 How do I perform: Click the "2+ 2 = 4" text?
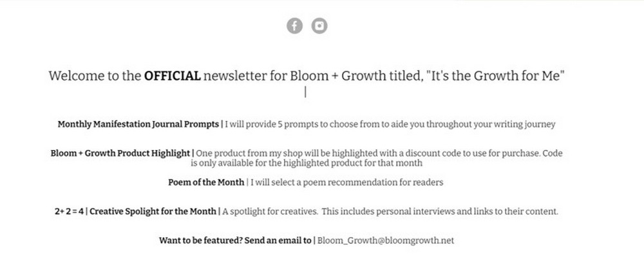(69, 212)
